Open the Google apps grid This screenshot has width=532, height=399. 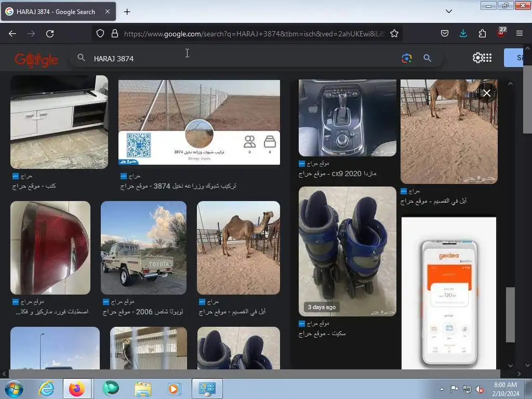click(x=487, y=58)
